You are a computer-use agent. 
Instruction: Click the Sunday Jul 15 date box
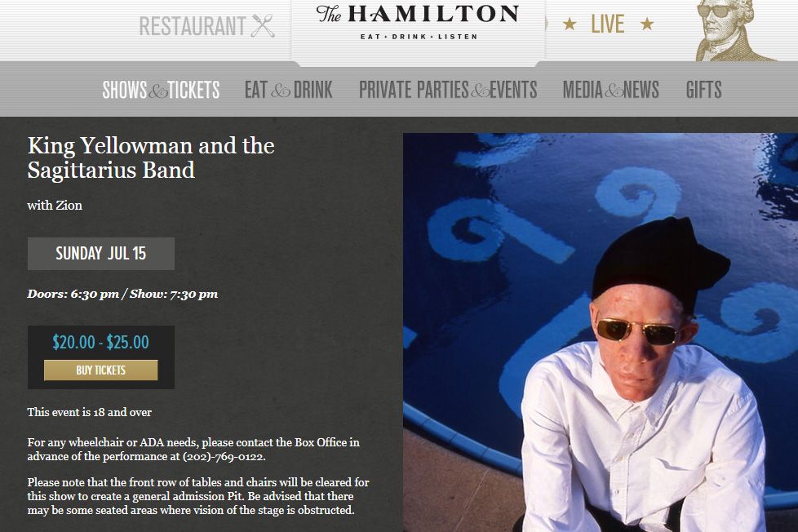(x=100, y=254)
